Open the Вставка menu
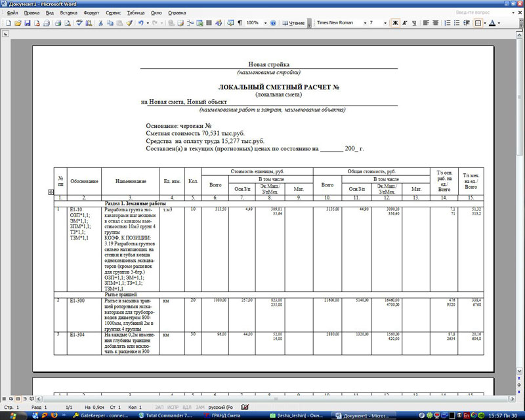 point(68,12)
